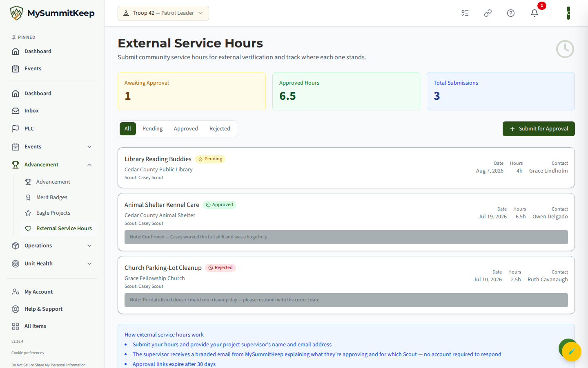The width and height of the screenshot is (588, 368).
Task: Click contact name Ruth Cavanaugh
Action: (x=548, y=279)
